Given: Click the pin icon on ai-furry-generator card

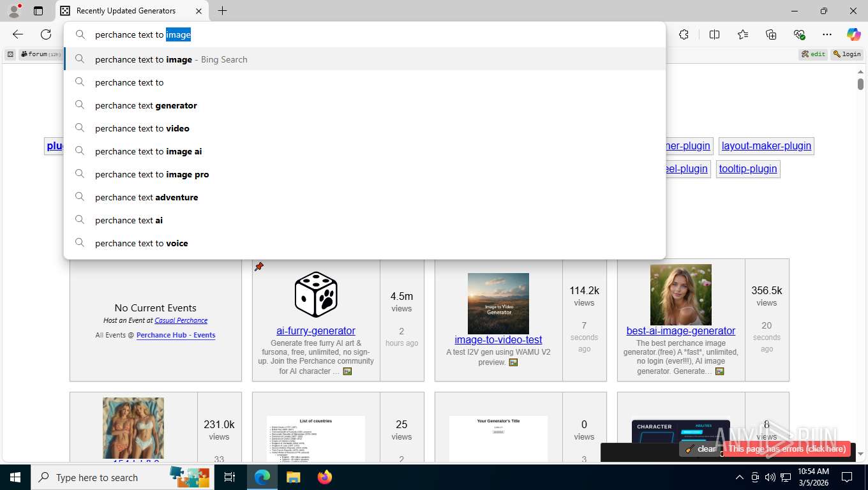Looking at the screenshot, I should 259,267.
